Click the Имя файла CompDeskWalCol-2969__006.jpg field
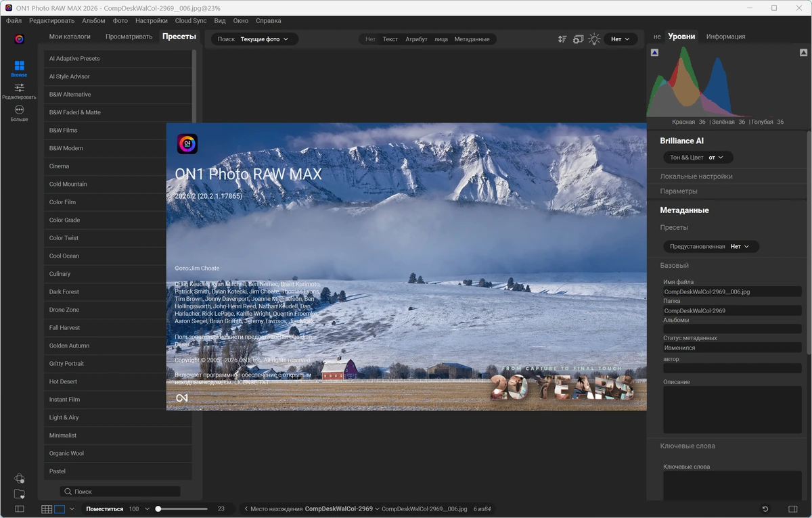The height and width of the screenshot is (518, 812). 732,292
